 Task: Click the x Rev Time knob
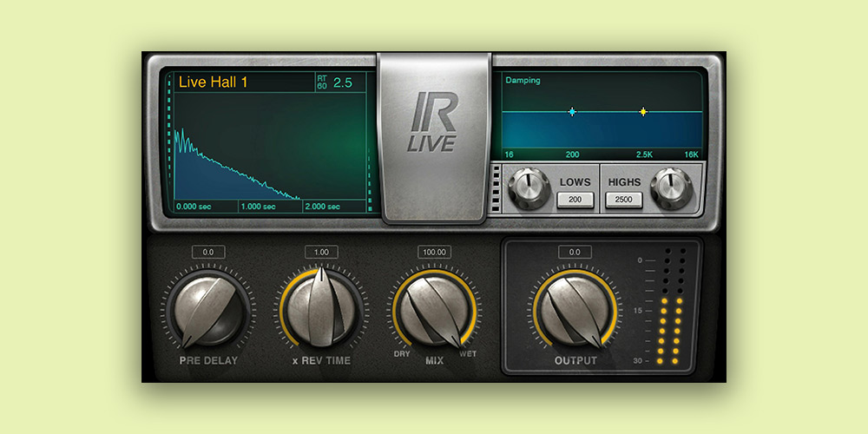coord(321,309)
